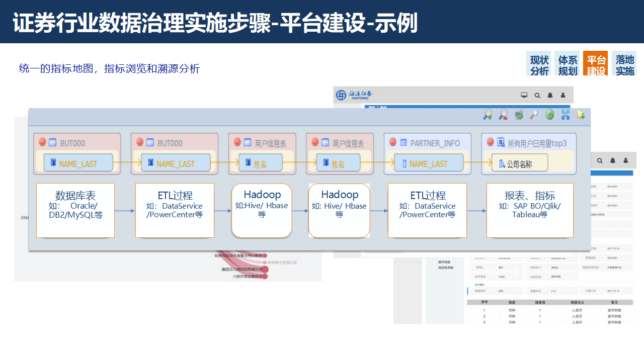
Task: Click the green globe refresh icon
Action: click(x=550, y=115)
